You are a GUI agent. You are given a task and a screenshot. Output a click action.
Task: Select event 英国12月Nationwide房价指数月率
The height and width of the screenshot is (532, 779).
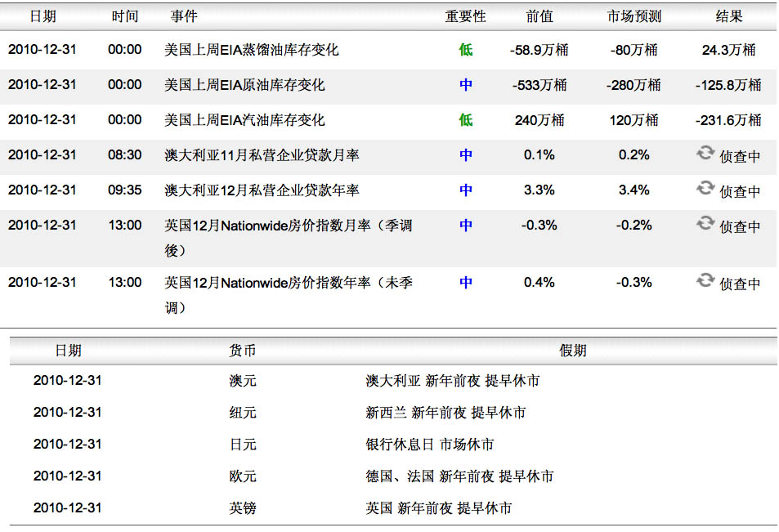click(x=289, y=238)
